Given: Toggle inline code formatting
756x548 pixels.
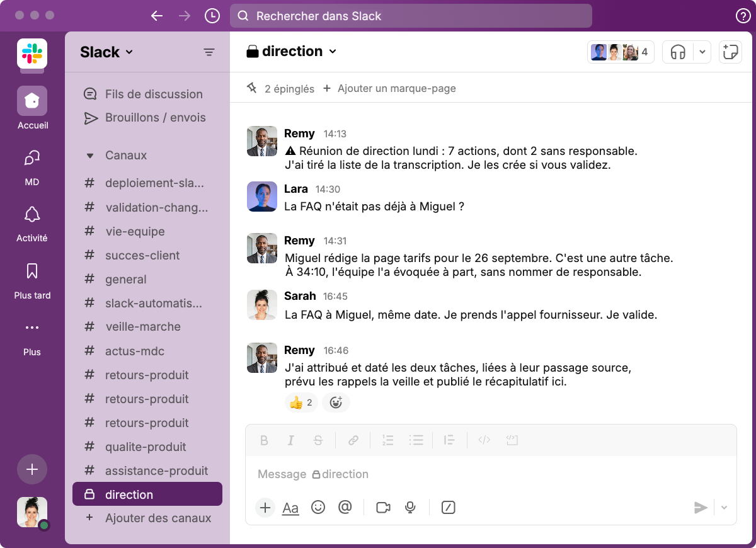Looking at the screenshot, I should point(484,440).
